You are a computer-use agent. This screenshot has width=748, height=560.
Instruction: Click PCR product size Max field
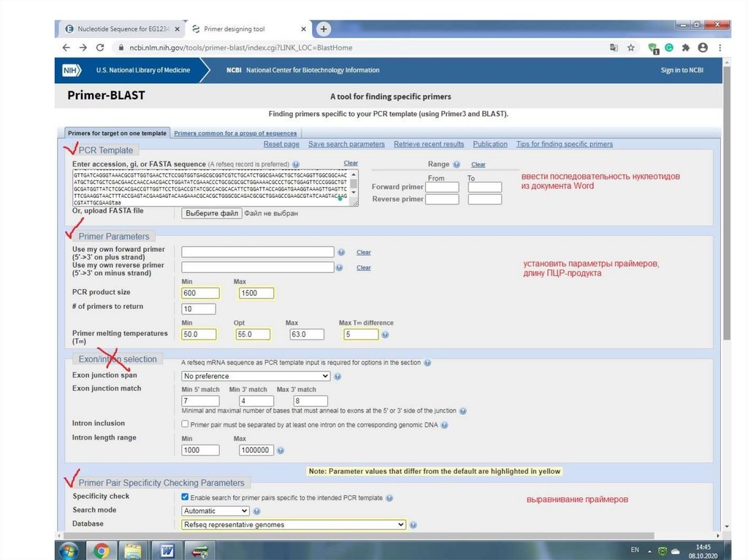pyautogui.click(x=256, y=293)
